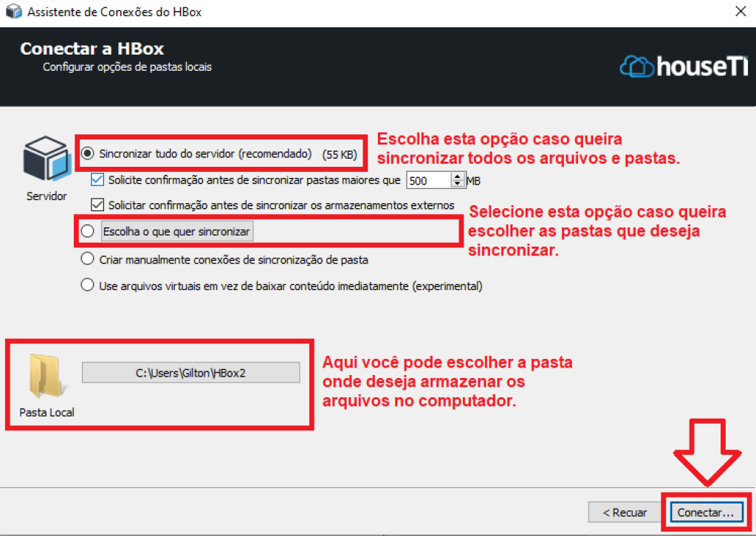Click the Servidor box icon

point(47,159)
